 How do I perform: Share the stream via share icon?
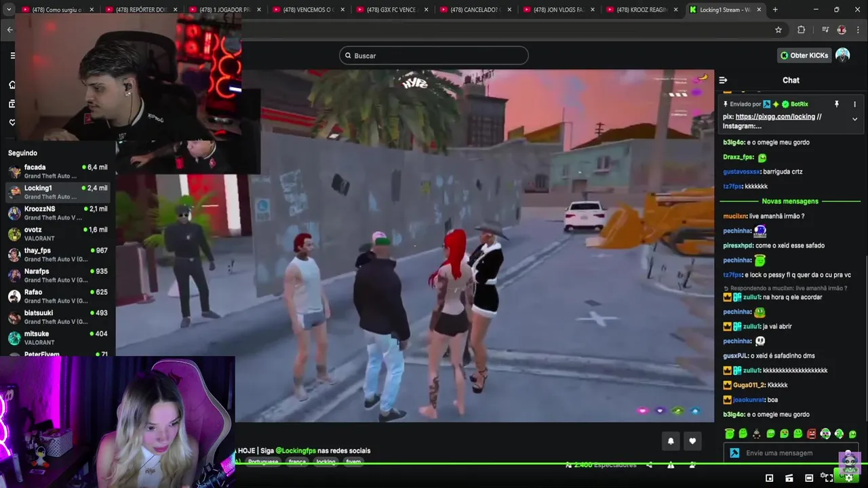[x=649, y=465]
